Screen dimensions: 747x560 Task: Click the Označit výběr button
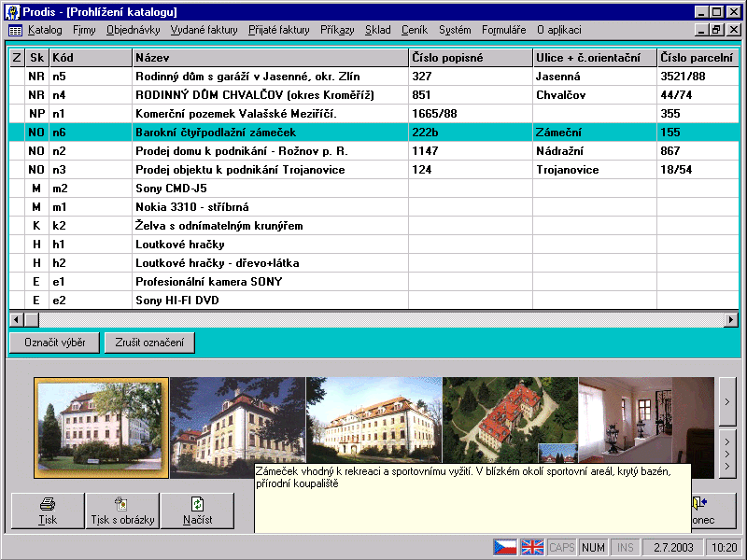tap(54, 343)
